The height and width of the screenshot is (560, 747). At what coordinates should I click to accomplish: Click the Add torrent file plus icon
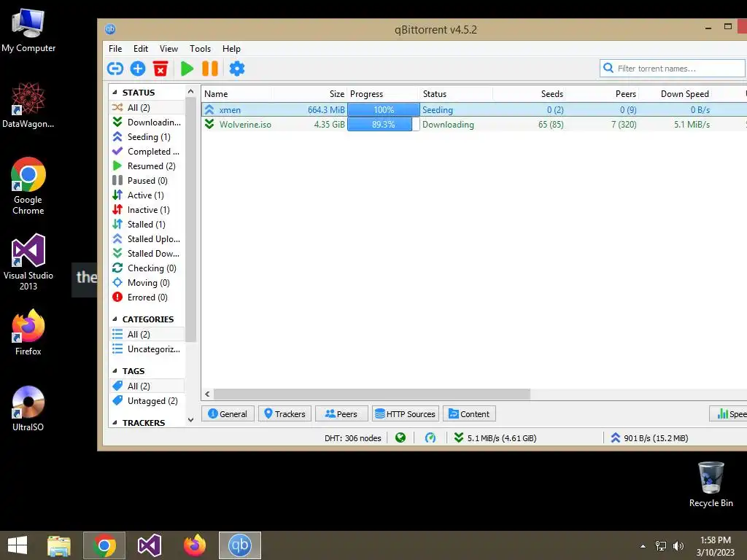(x=138, y=69)
